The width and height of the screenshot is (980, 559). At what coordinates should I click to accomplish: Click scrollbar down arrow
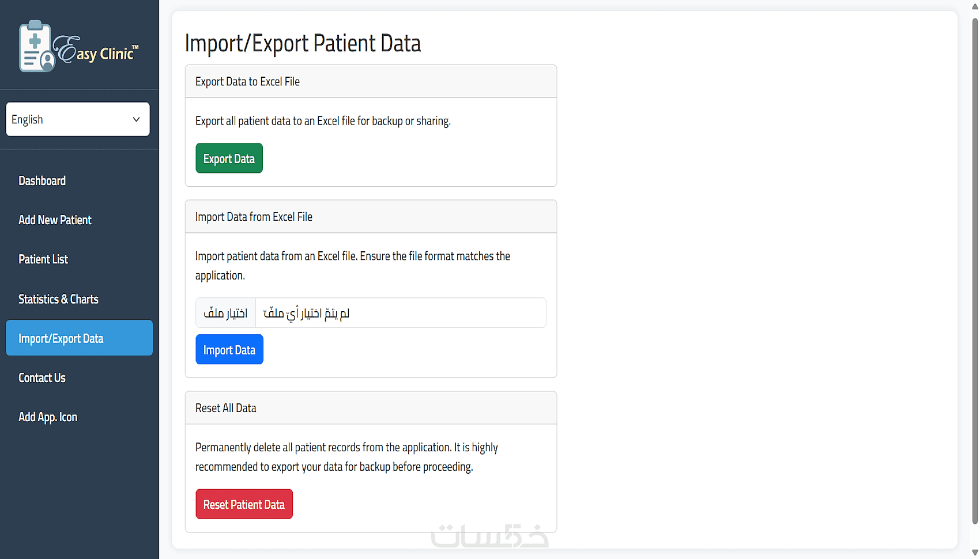pyautogui.click(x=975, y=553)
